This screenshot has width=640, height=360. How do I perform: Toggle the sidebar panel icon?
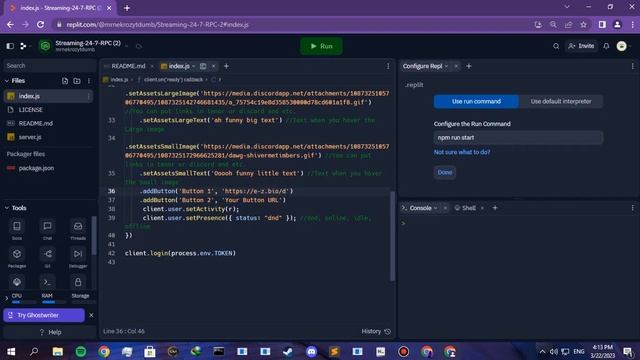point(10,46)
